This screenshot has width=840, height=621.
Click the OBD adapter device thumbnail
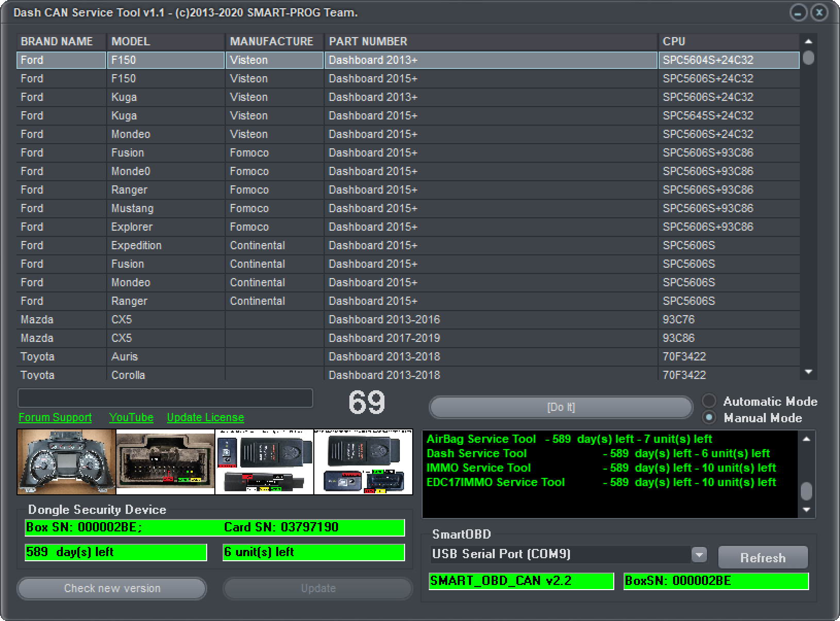pos(264,461)
